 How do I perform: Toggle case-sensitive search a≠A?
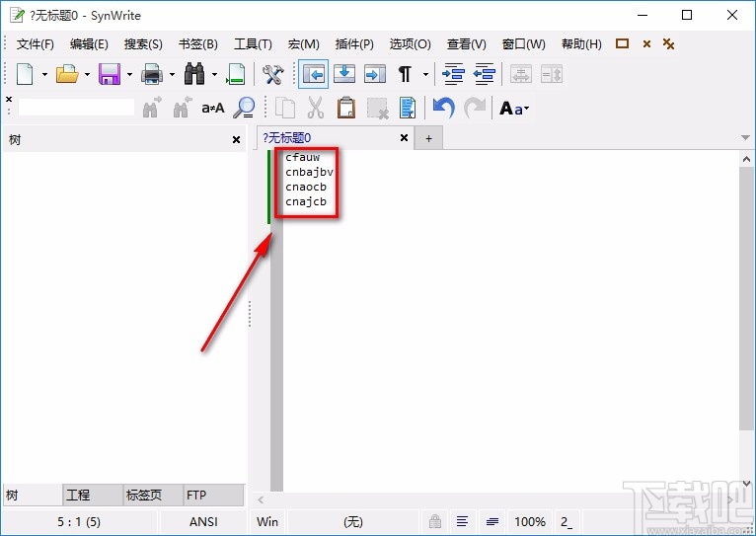pyautogui.click(x=212, y=108)
